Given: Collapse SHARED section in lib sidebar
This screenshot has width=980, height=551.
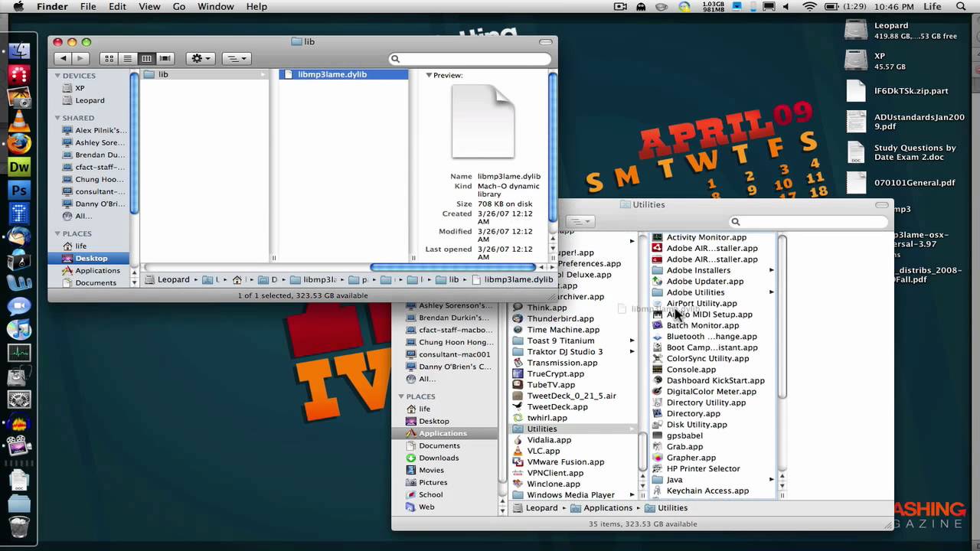Looking at the screenshot, I should [57, 118].
